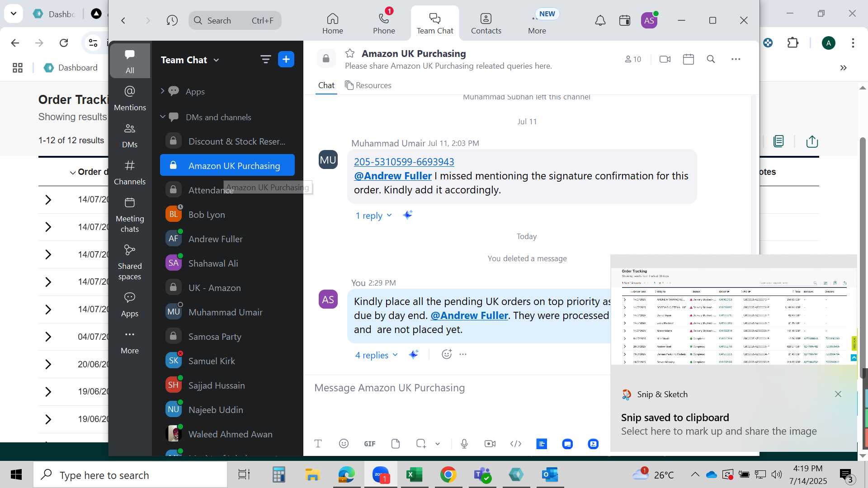The width and height of the screenshot is (868, 488).
Task: Open the GIF picker
Action: [369, 444]
